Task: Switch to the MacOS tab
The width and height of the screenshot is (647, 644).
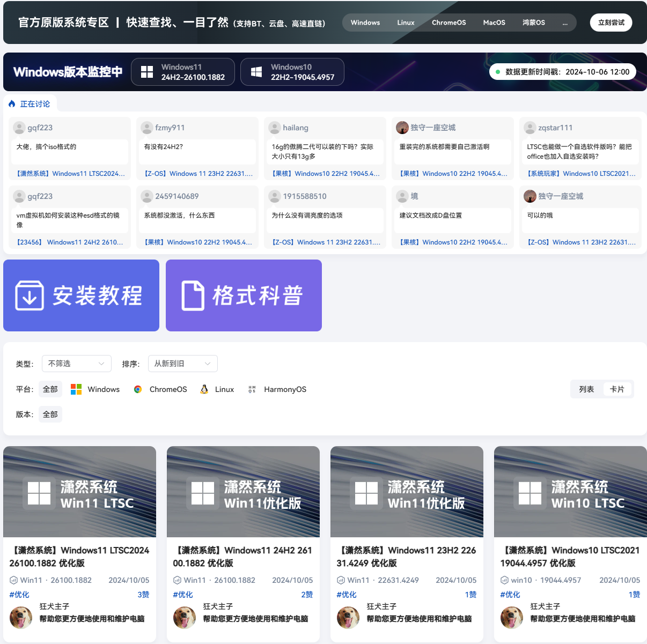Action: point(494,23)
